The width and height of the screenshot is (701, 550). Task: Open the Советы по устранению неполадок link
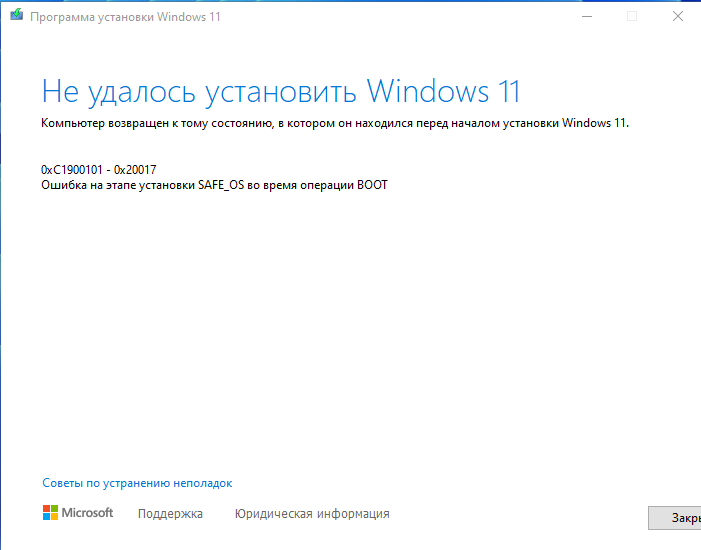(x=137, y=483)
